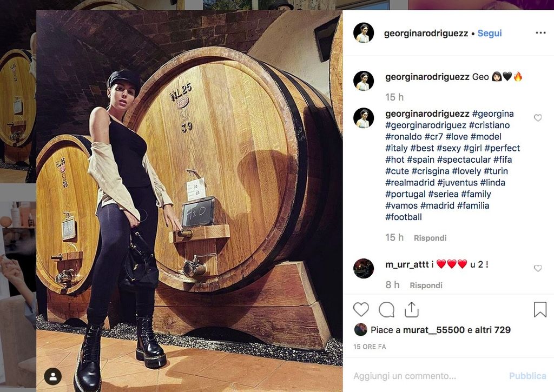Show tagged people icon on photo

coord(53,376)
